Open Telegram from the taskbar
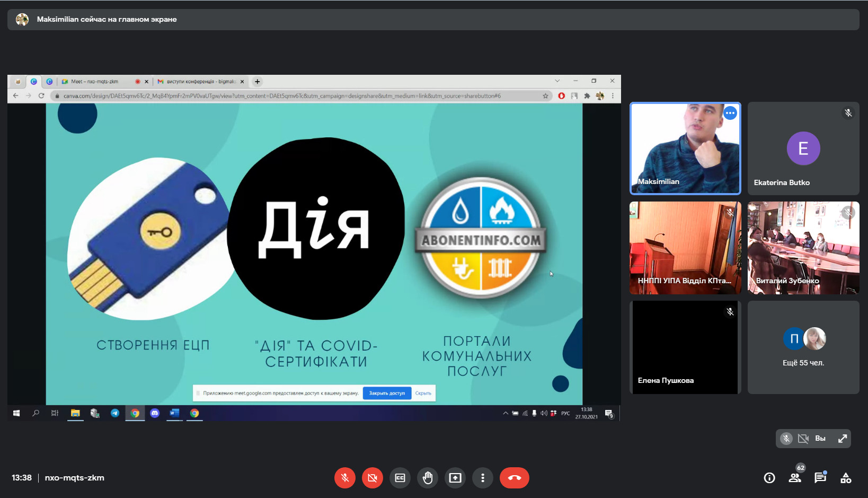The image size is (868, 498). [115, 413]
